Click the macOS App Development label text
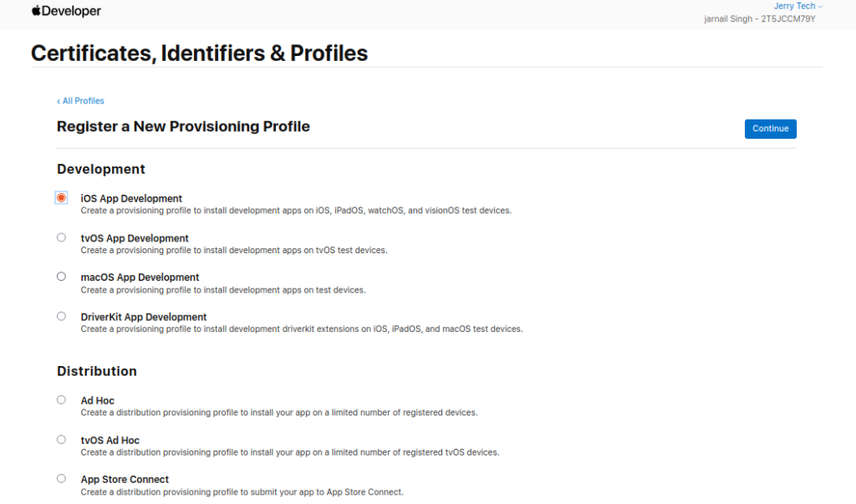Screen dimensions: 856x504 click(140, 277)
